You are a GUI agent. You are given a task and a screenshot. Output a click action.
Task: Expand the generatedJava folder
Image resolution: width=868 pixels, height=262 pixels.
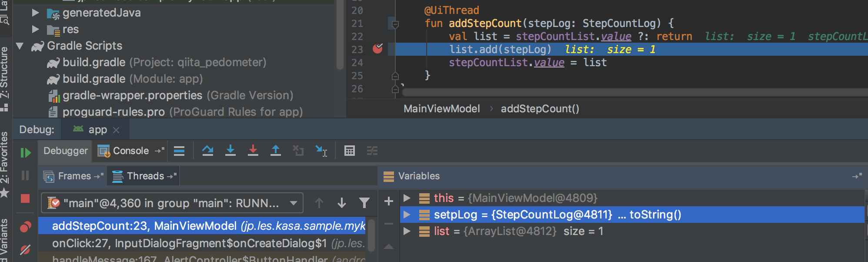(x=35, y=13)
